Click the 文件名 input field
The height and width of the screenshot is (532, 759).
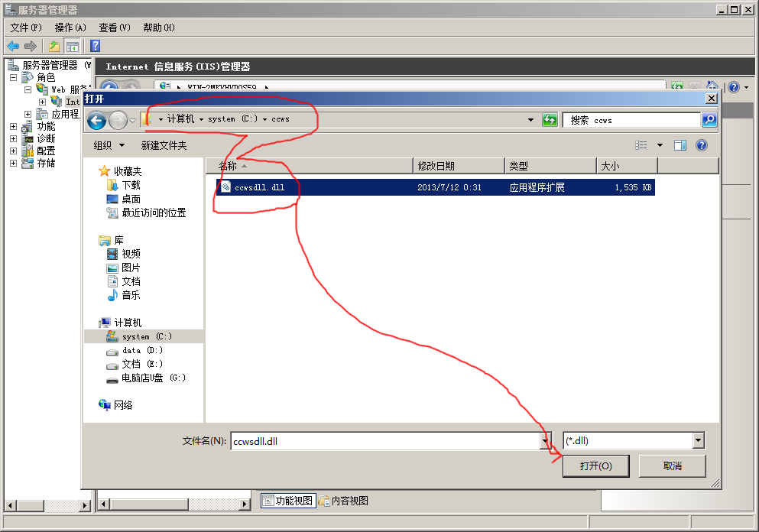384,441
